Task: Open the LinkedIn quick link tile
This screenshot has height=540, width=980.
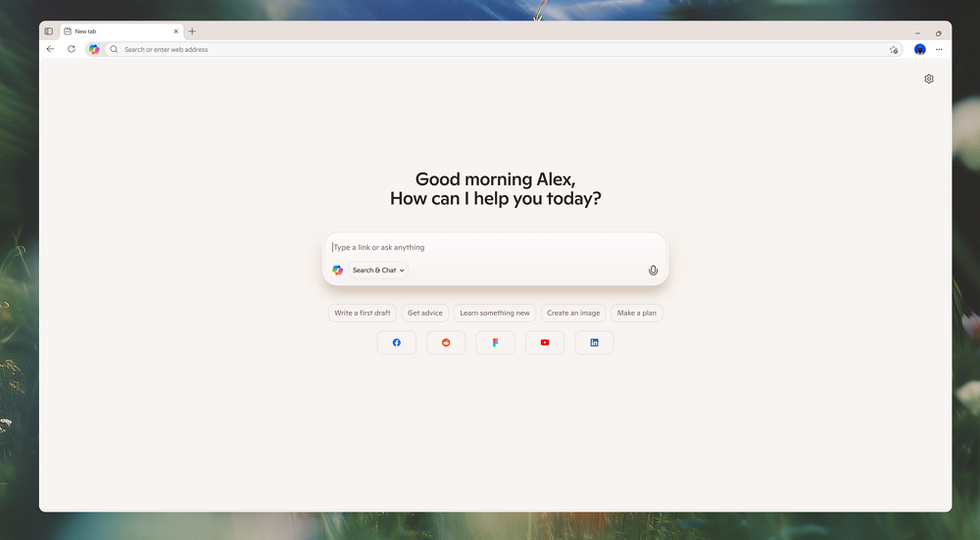Action: [x=594, y=342]
